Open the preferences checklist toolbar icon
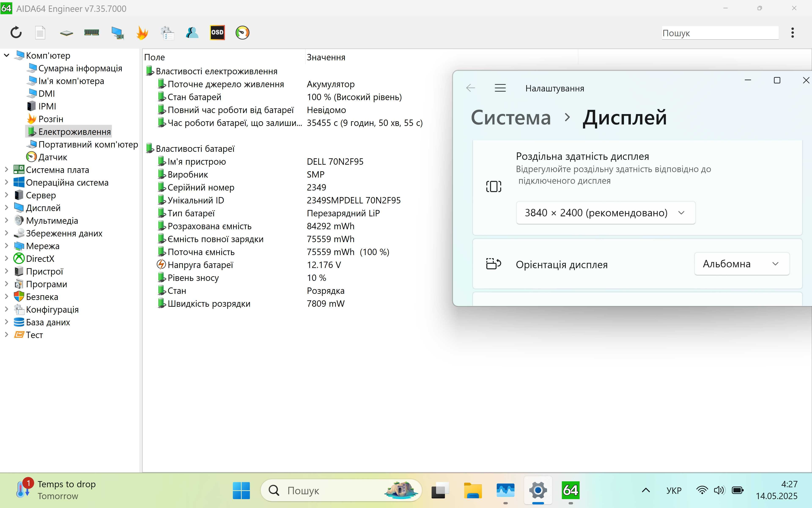 click(x=167, y=33)
